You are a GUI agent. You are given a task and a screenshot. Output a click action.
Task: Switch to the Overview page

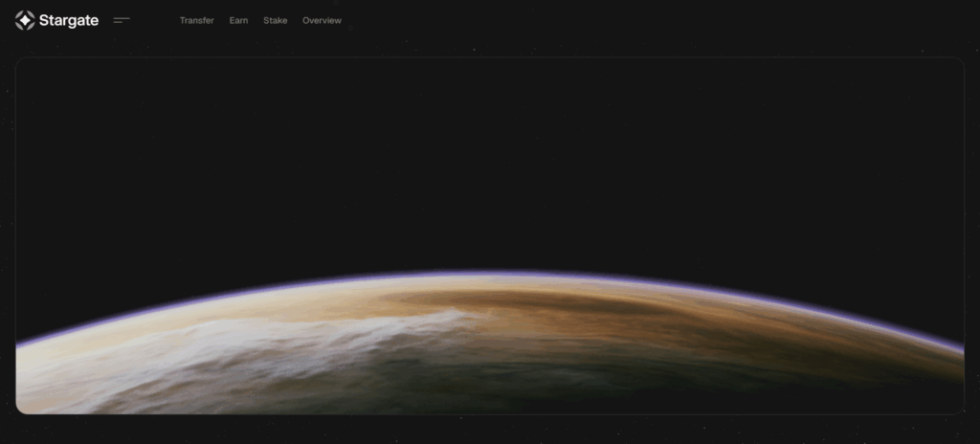(322, 21)
